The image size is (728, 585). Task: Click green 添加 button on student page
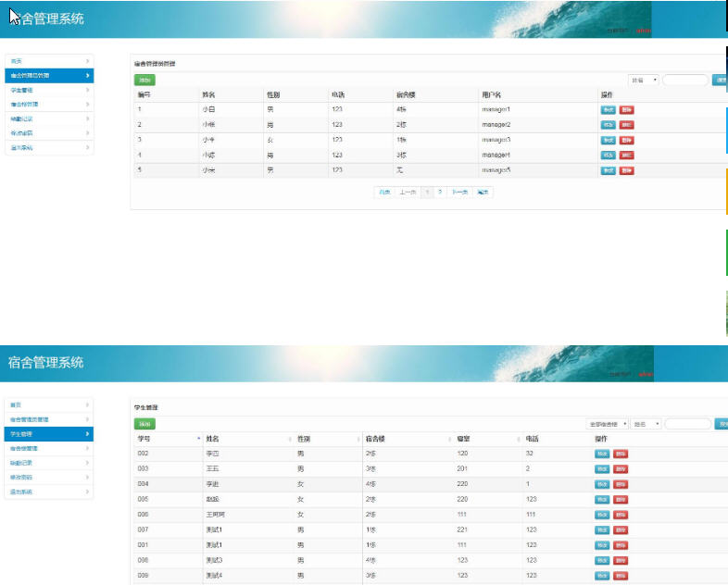[x=144, y=424]
